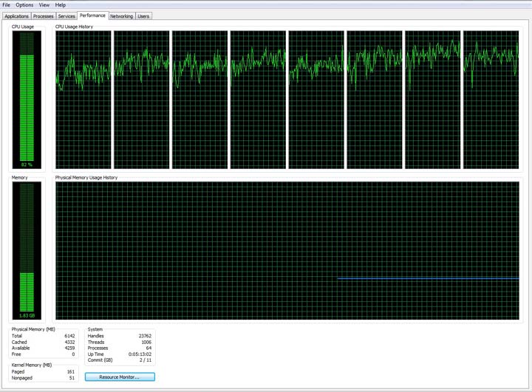This screenshot has height=392, width=532.
Task: Click the second CPU Usage History graph
Action: coord(142,100)
